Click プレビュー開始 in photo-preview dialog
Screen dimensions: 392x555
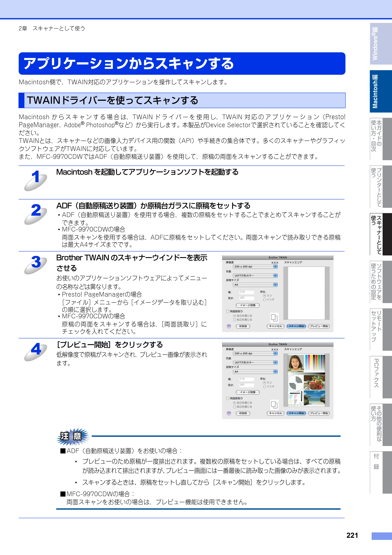tap(319, 413)
